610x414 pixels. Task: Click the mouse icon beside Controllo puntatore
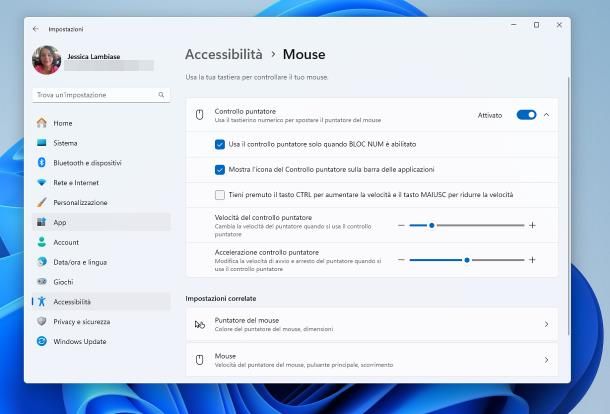(200, 115)
